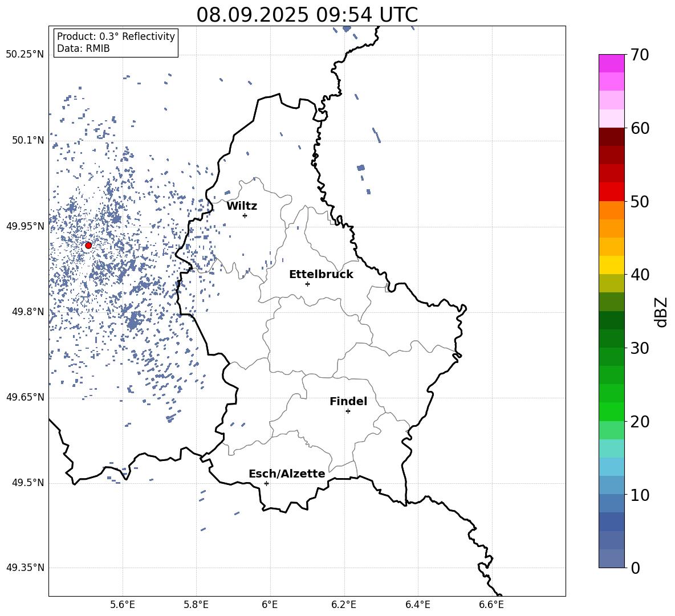Click the 6.6°E longitude label
This screenshot has width=675, height=616.
pyautogui.click(x=491, y=605)
